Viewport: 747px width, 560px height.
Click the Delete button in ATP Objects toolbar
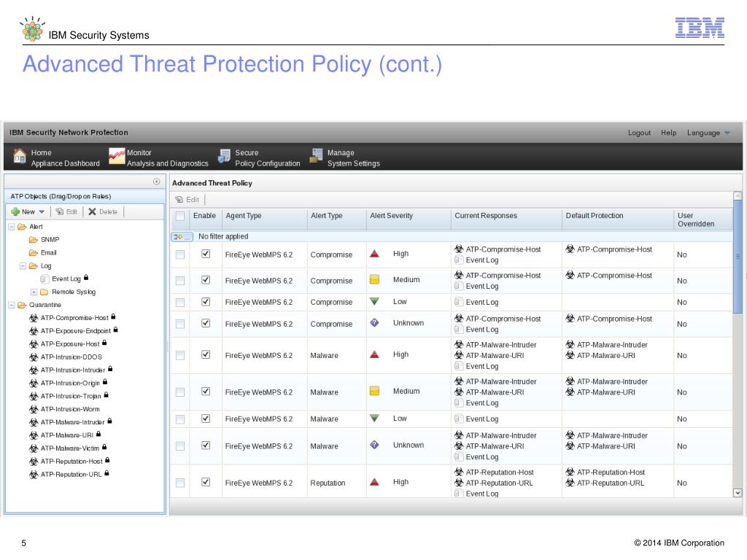tap(103, 212)
